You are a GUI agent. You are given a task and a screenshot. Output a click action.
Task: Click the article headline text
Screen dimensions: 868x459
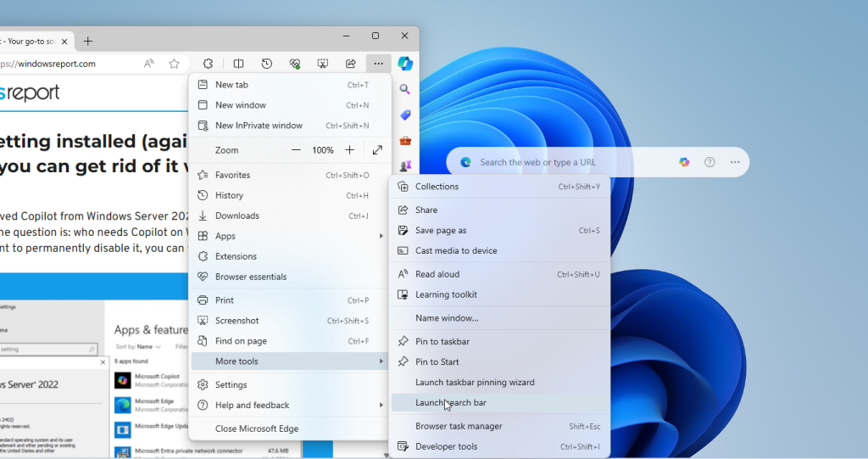click(94, 154)
